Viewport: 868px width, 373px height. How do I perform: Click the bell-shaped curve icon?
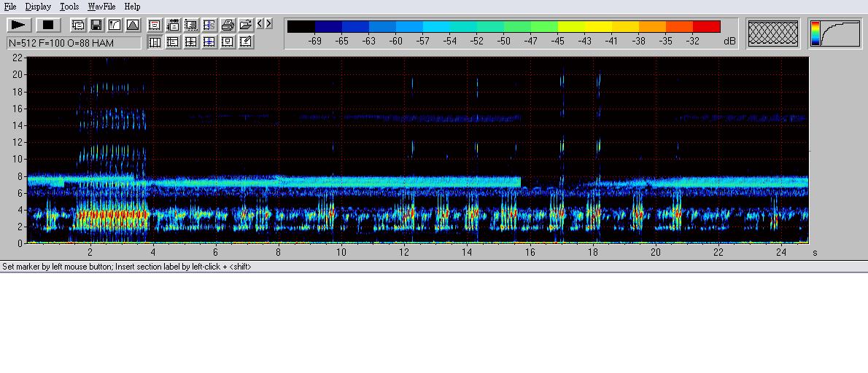[x=133, y=25]
